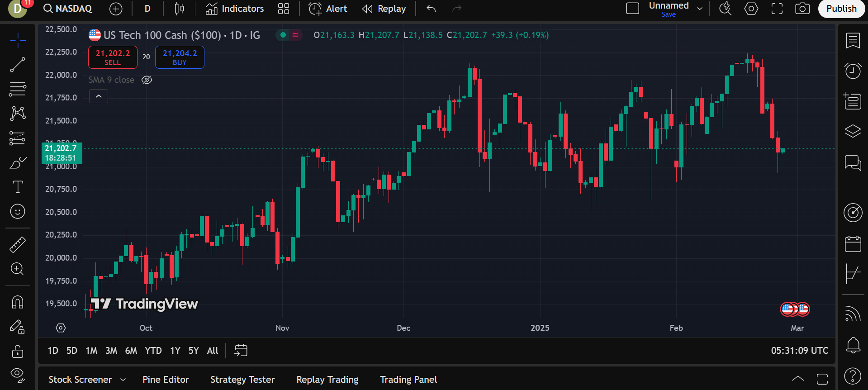Activate zoom in tool
This screenshot has height=390, width=868.
coord(18,269)
